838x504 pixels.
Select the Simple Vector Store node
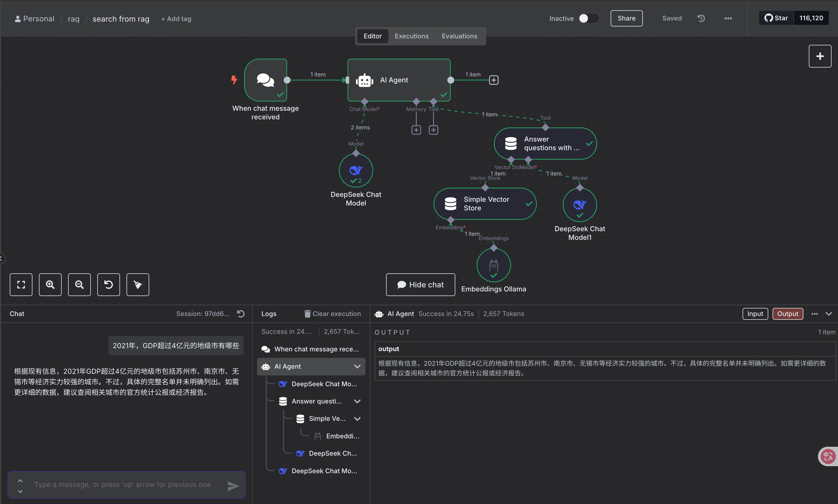[x=485, y=204]
